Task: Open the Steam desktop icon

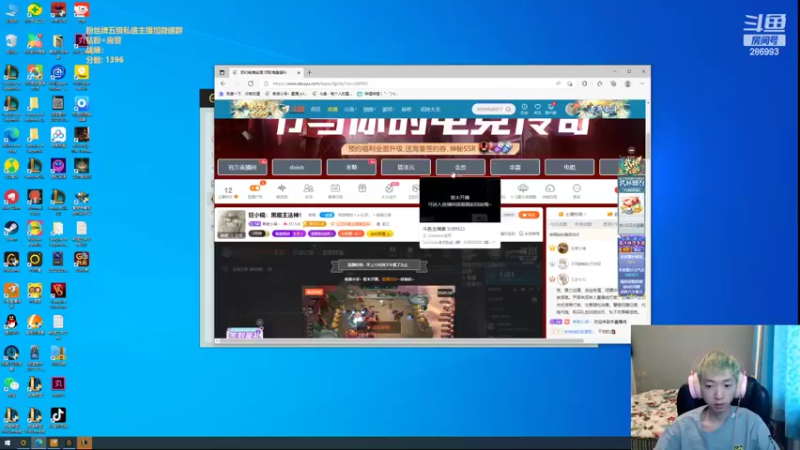Action: (11, 231)
